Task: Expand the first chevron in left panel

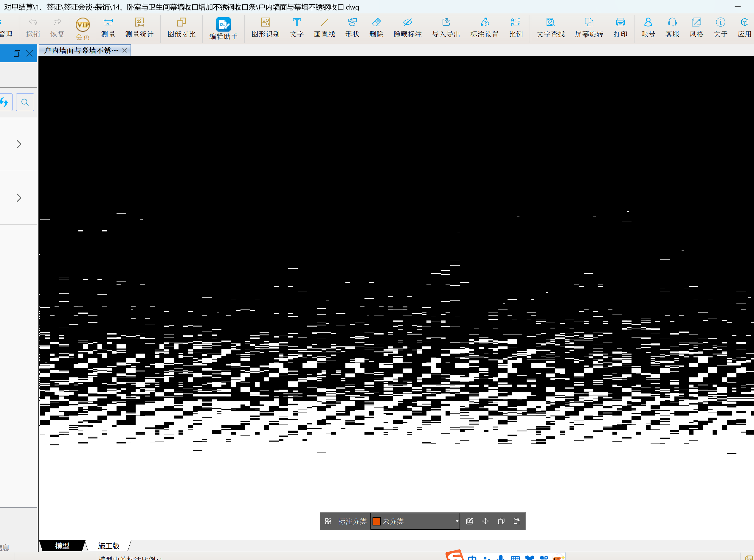Action: 19,144
